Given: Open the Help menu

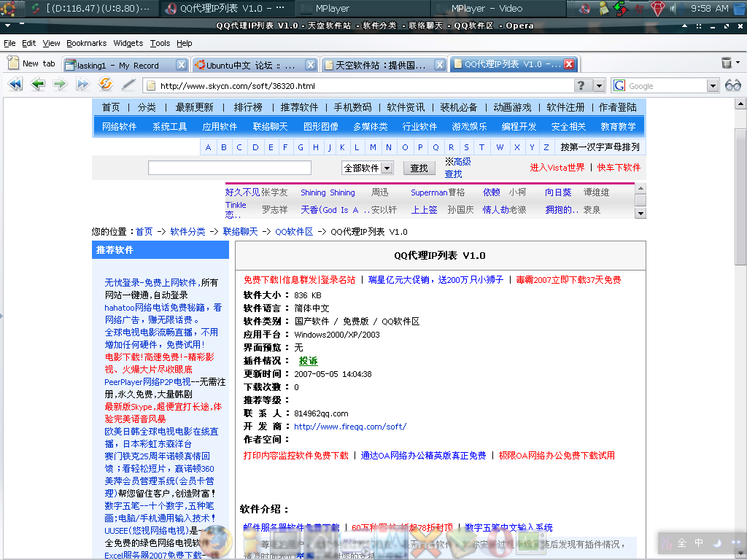Looking at the screenshot, I should (x=185, y=43).
